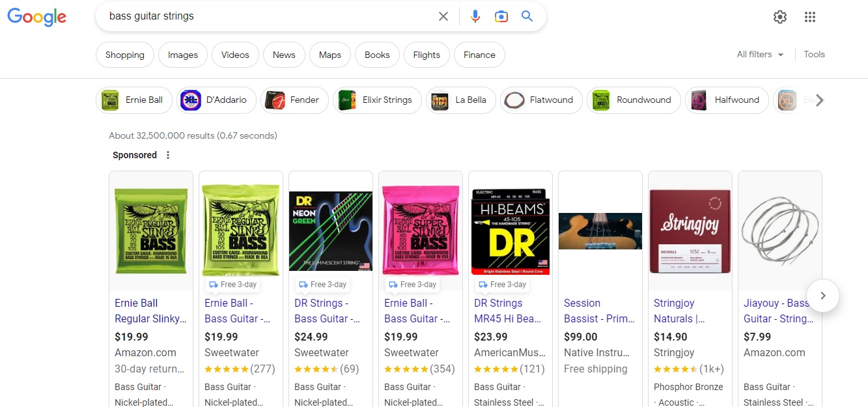868x407 pixels.
Task: Open the Amazon Ernie Ball Regular Slinky image
Action: point(151,231)
